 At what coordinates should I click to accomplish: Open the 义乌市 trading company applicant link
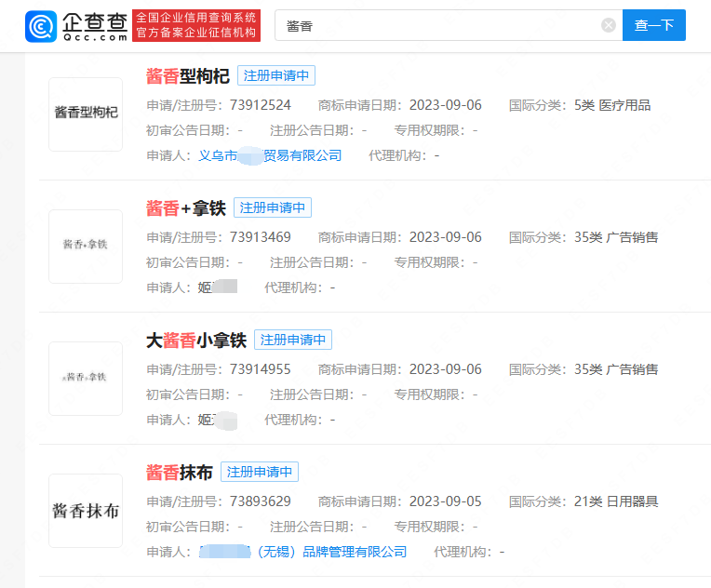click(270, 155)
